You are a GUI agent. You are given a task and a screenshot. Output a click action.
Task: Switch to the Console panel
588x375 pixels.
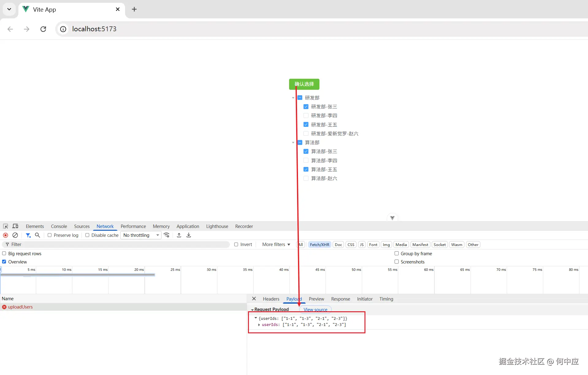[x=59, y=226]
